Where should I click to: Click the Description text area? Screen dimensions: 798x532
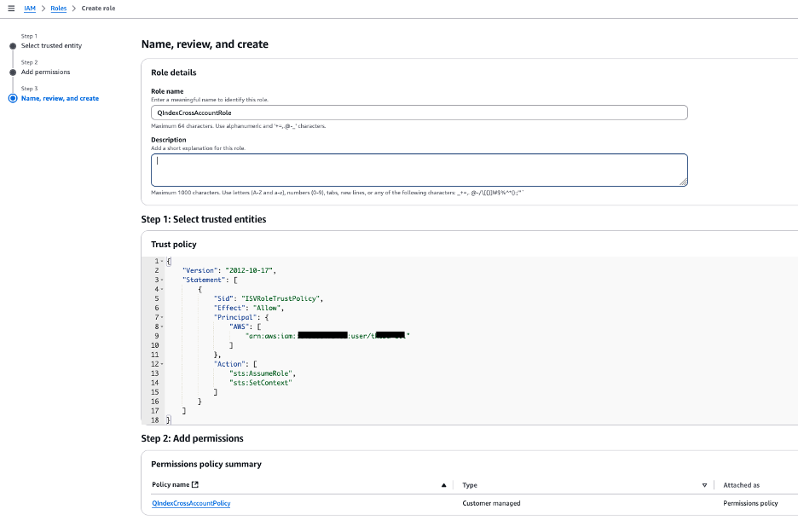pos(418,168)
